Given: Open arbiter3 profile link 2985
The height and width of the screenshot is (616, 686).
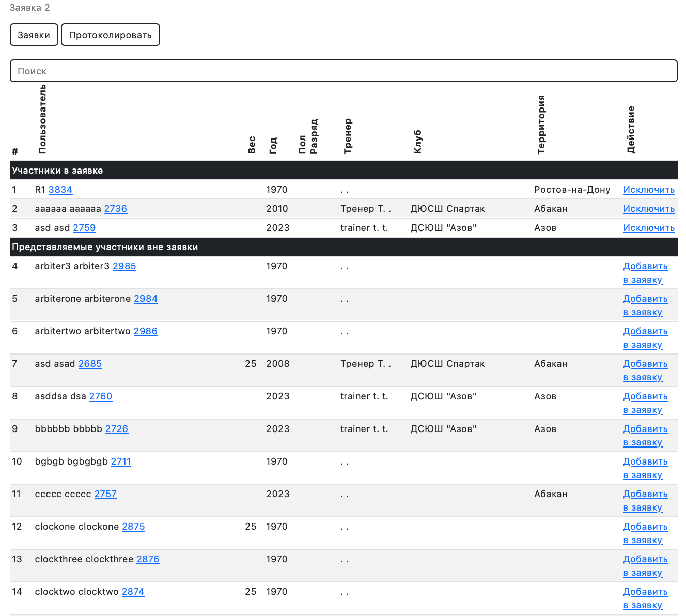Looking at the screenshot, I should click(124, 266).
